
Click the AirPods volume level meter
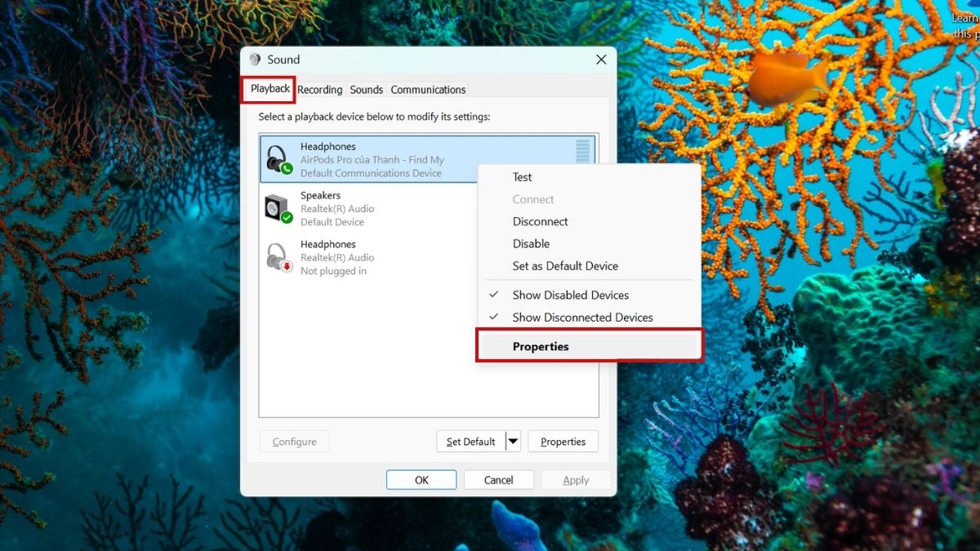(583, 153)
